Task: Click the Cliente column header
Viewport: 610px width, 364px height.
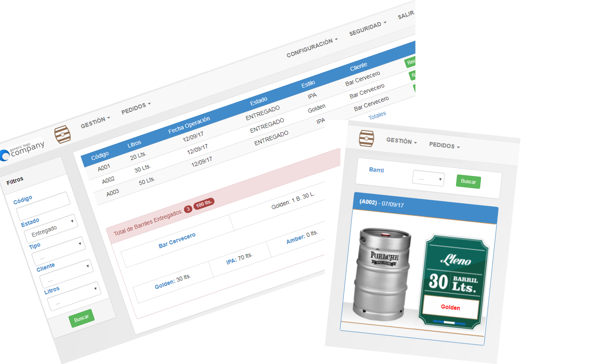Action: tap(359, 66)
